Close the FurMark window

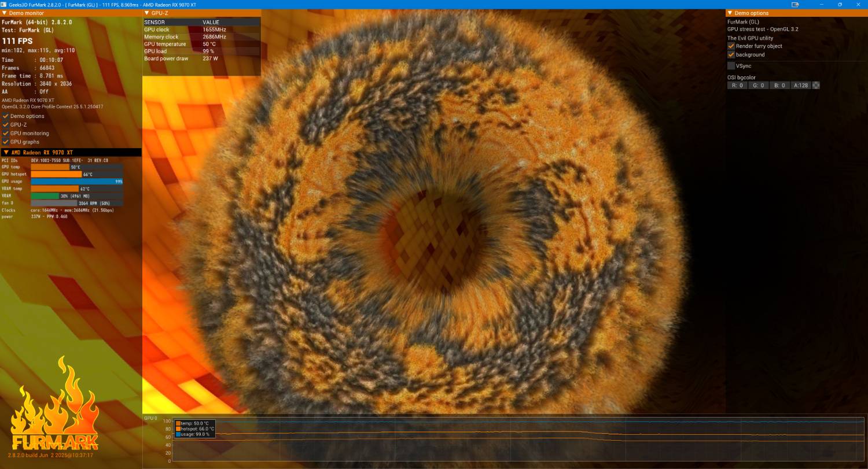click(x=857, y=4)
